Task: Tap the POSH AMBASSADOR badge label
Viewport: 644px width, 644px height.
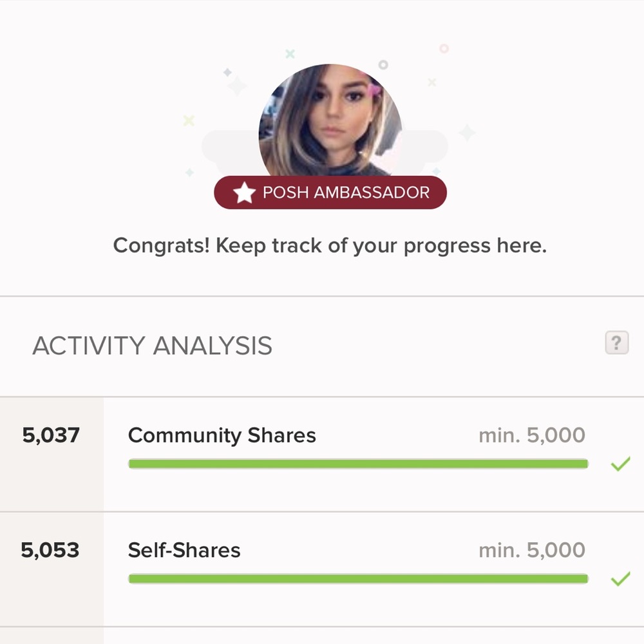Action: point(346,193)
